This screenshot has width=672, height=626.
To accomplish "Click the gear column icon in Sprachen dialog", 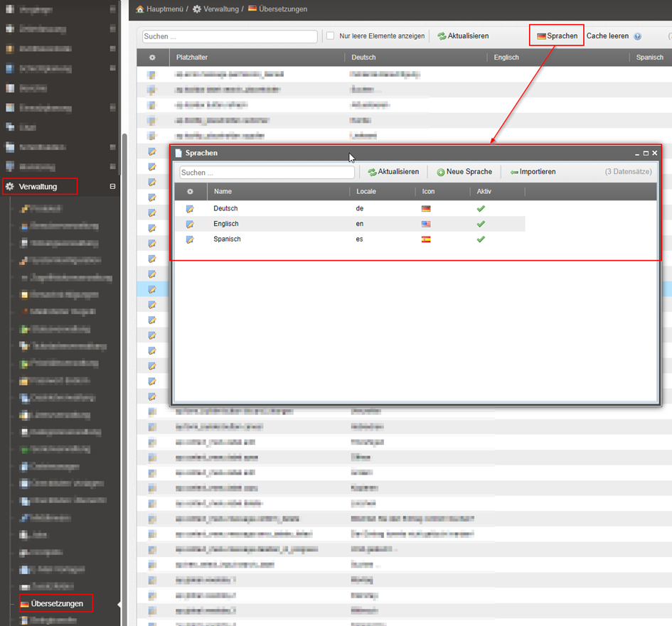I will [x=190, y=192].
